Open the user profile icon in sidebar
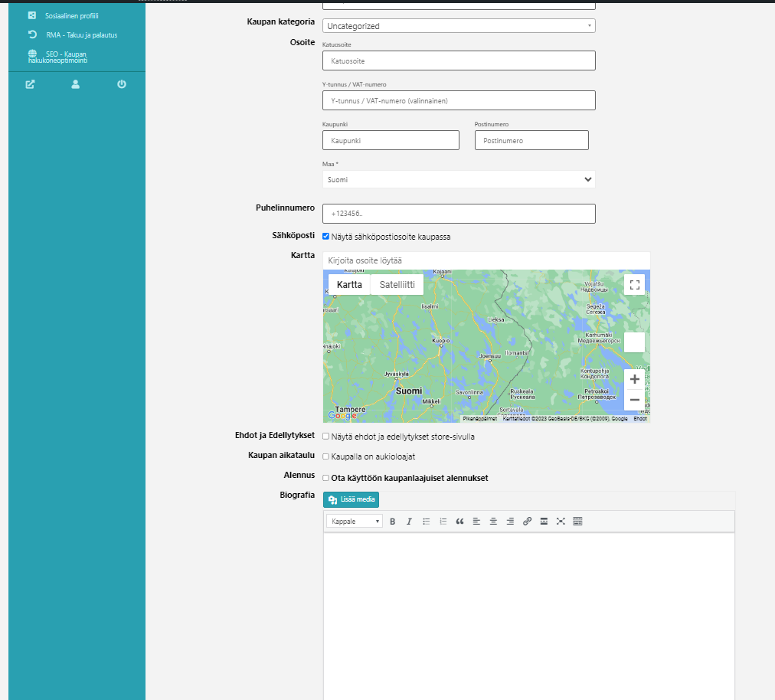Image resolution: width=775 pixels, height=700 pixels. (x=76, y=84)
